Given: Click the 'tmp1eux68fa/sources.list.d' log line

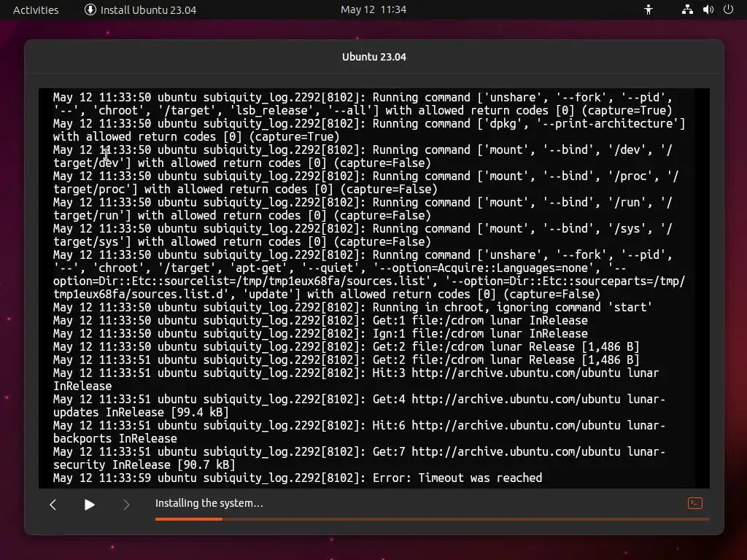Looking at the screenshot, I should [x=327, y=295].
